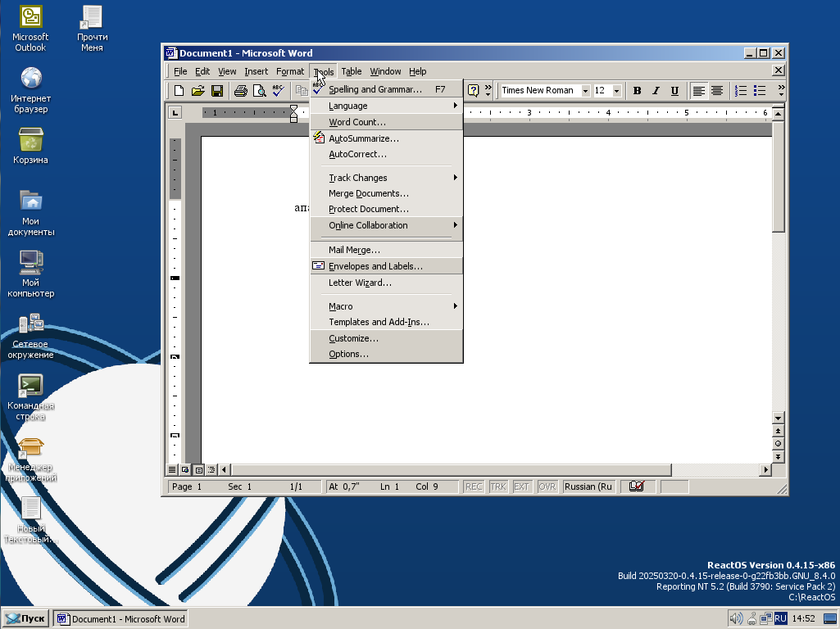This screenshot has width=840, height=629.
Task: Click the Spelling status book icon
Action: pos(636,486)
